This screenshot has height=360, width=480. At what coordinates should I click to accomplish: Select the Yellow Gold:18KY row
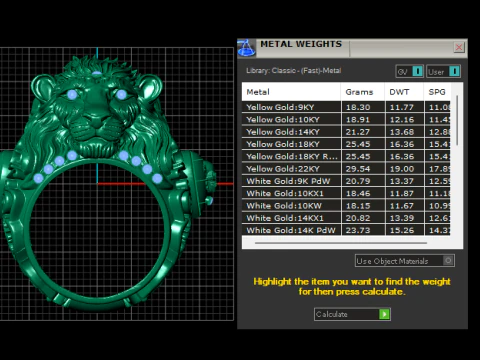point(346,144)
